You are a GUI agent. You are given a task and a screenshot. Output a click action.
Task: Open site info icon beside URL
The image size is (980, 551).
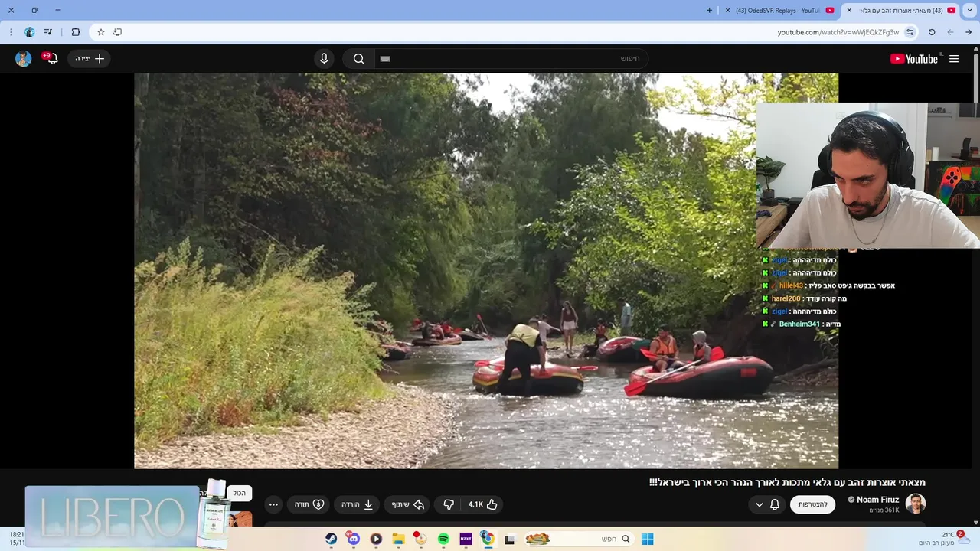[910, 32]
